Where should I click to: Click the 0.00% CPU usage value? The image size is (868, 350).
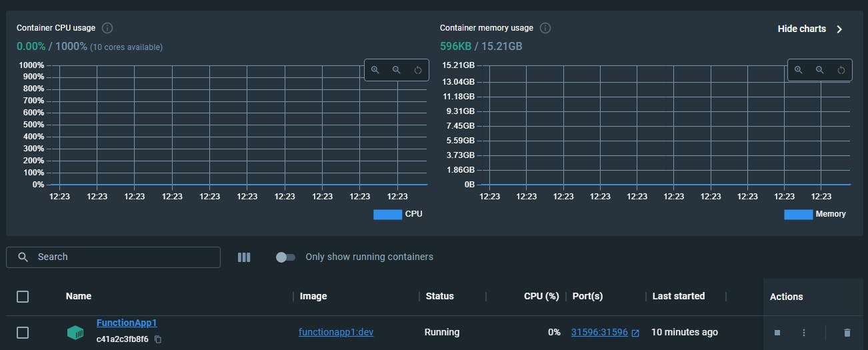31,47
